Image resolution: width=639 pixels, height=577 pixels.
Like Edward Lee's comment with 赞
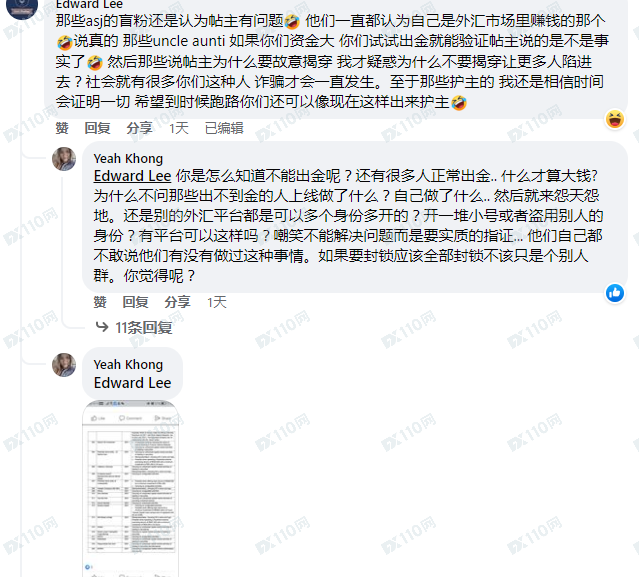62,128
